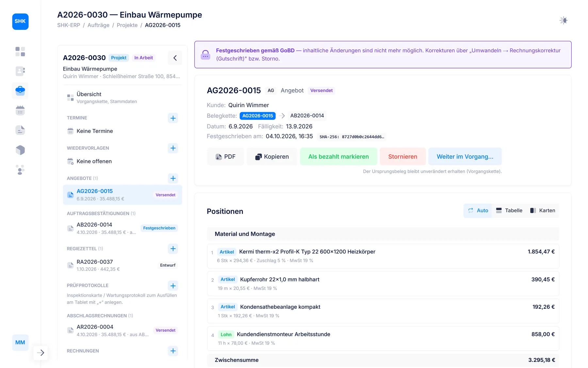Click the SHA-256 hash chip
Image resolution: width=588 pixels, height=368 pixels.
tap(352, 137)
